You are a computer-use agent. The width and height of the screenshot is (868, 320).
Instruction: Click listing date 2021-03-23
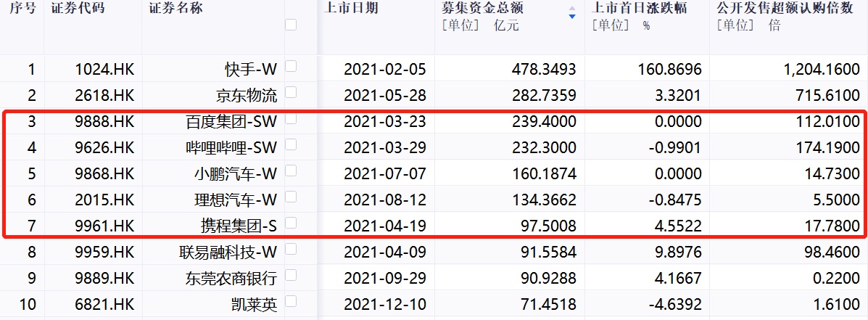385,122
